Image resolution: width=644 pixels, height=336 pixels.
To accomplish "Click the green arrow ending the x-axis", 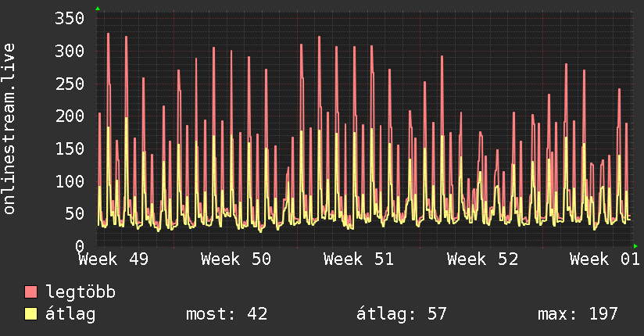I will [635, 246].
